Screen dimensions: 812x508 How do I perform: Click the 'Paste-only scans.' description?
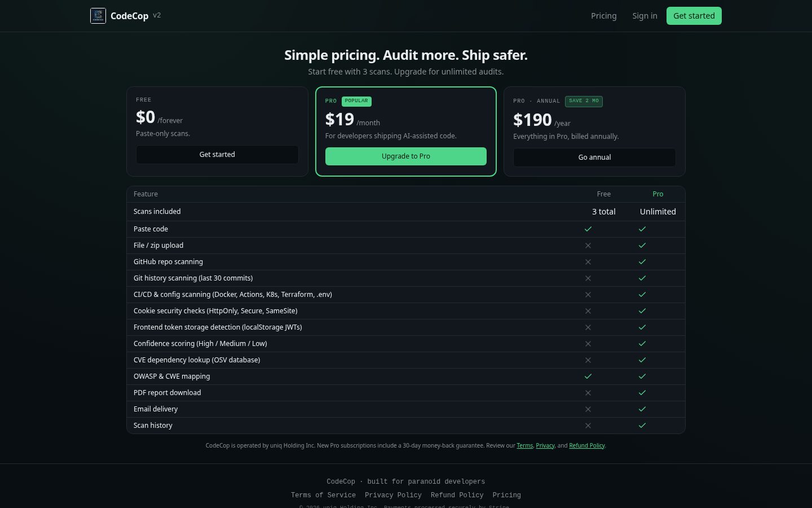pyautogui.click(x=163, y=134)
